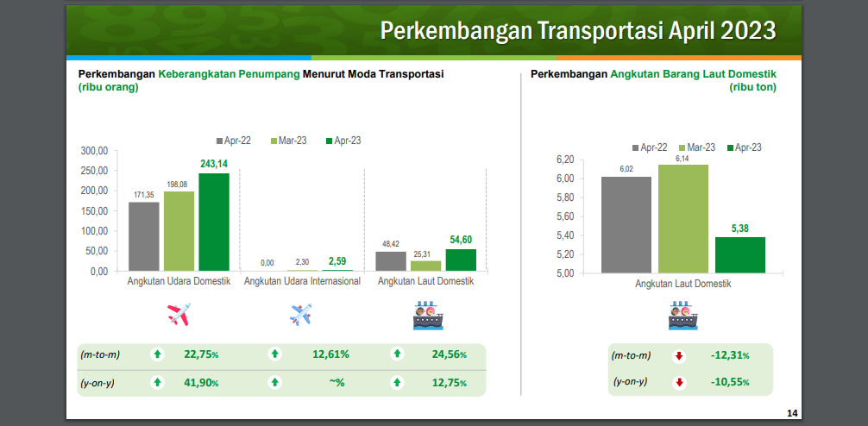The height and width of the screenshot is (426, 868).
Task: Click the red down arrow beside -12,31%
Action: tap(679, 356)
